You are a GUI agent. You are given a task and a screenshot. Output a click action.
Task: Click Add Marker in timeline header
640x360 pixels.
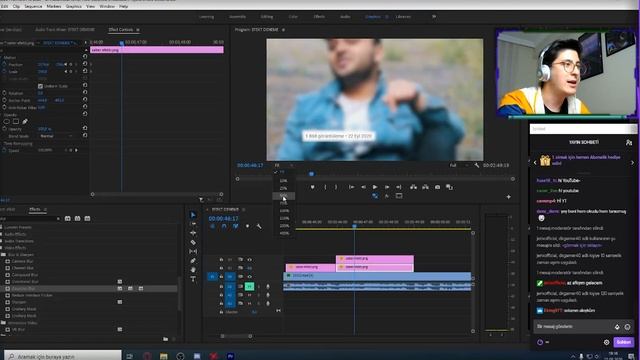pyautogui.click(x=247, y=226)
